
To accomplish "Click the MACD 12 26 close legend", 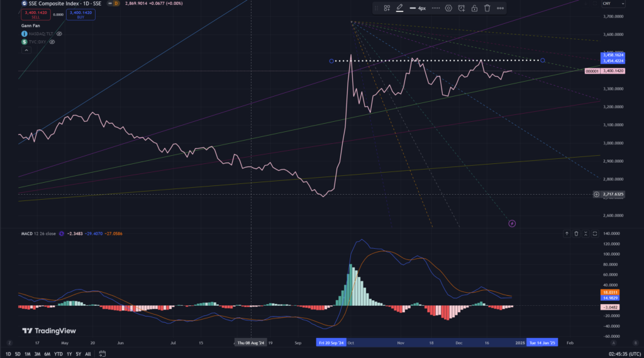I will coord(38,234).
